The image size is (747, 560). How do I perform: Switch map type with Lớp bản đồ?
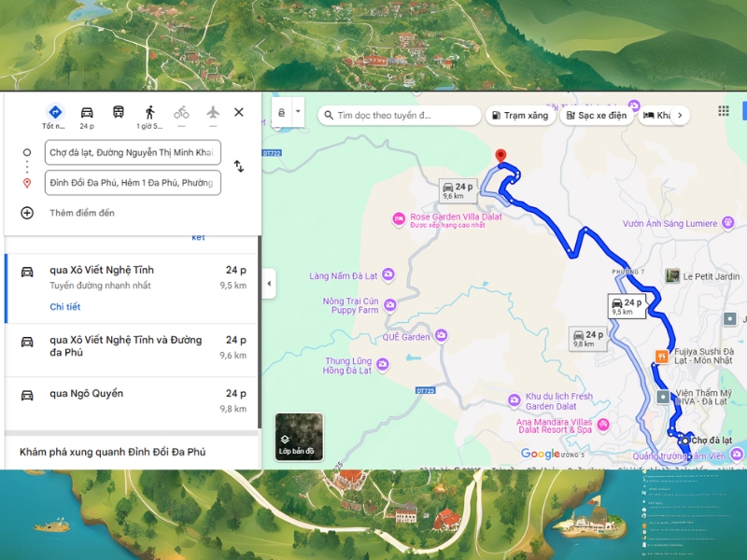(298, 437)
